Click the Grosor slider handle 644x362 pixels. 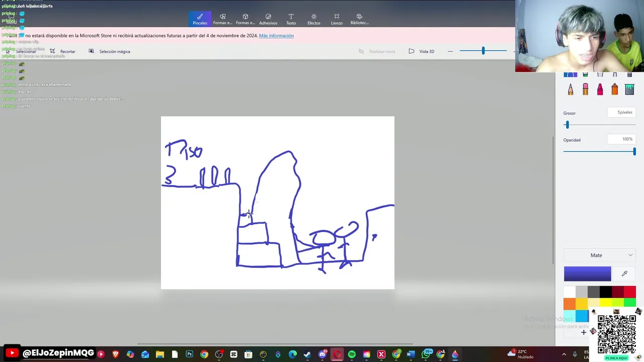567,125
